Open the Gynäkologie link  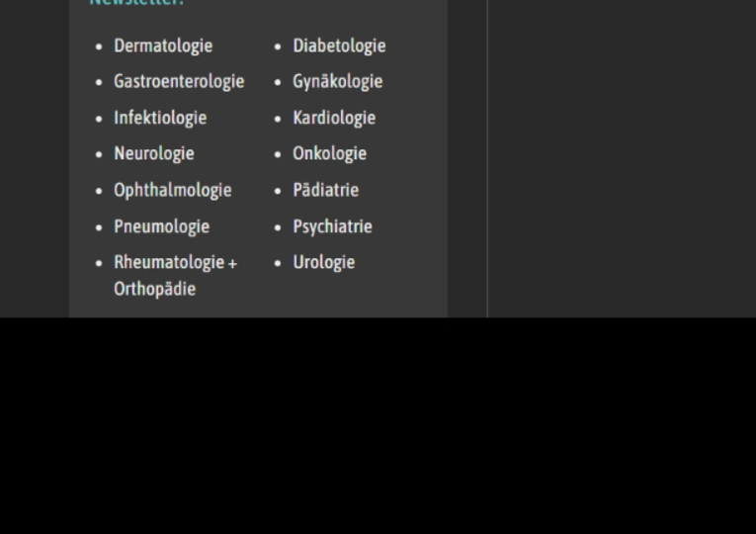point(338,82)
